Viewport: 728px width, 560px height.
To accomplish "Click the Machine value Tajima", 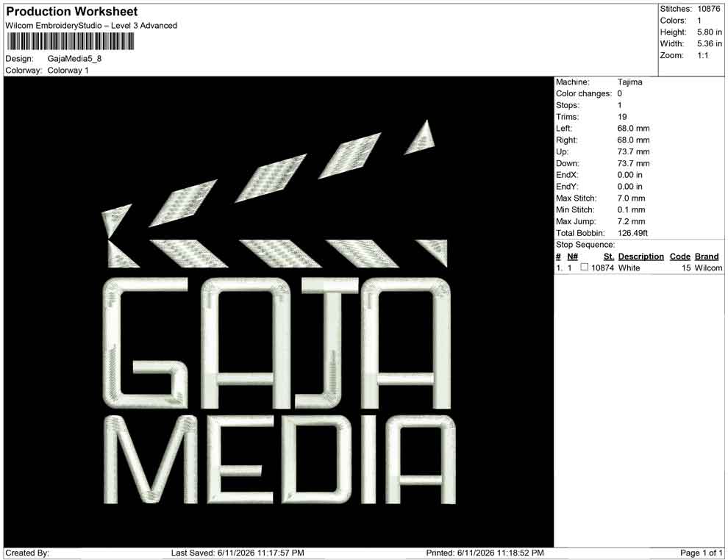I will tap(630, 82).
